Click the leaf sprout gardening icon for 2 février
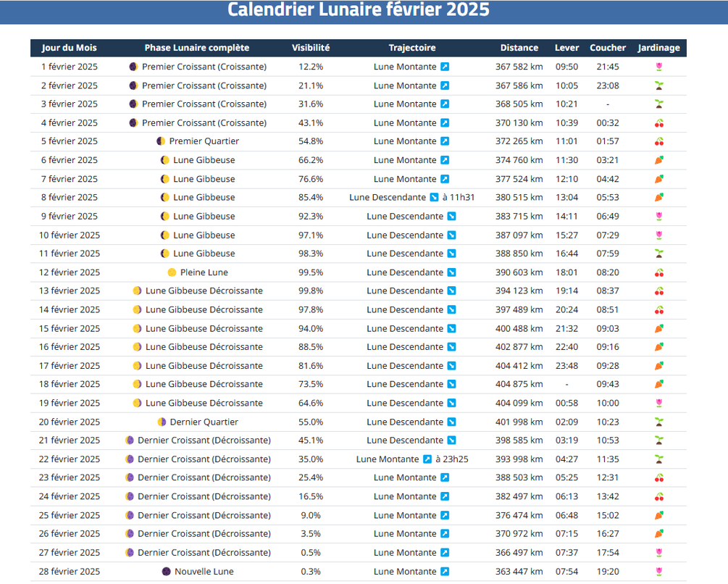This screenshot has height=584, width=728. [x=658, y=86]
